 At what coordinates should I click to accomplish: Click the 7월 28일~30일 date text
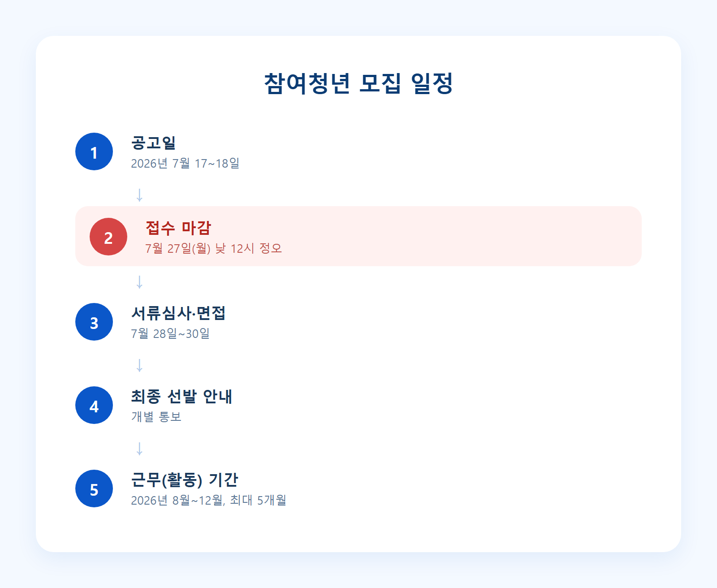click(170, 333)
